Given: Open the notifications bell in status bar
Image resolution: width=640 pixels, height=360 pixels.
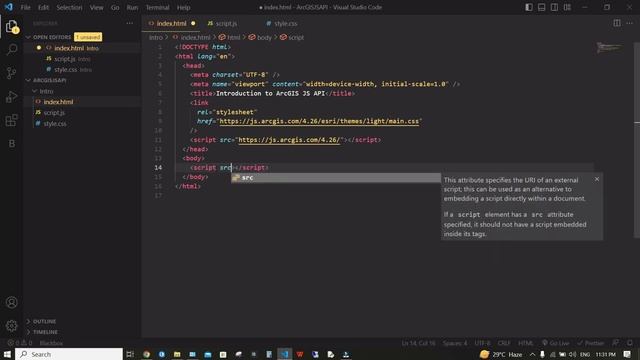Looking at the screenshot, I should pyautogui.click(x=630, y=343).
